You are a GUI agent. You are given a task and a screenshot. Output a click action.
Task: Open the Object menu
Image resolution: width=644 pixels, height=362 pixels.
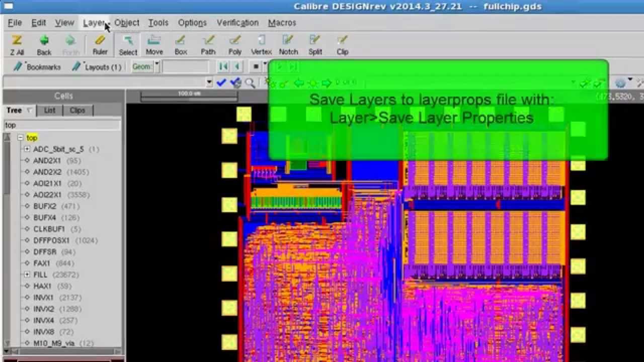click(x=126, y=23)
